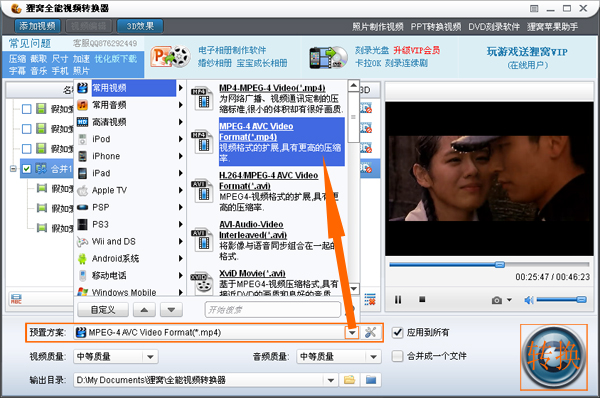
Task: Check first video file checkbox
Action: click(26, 109)
